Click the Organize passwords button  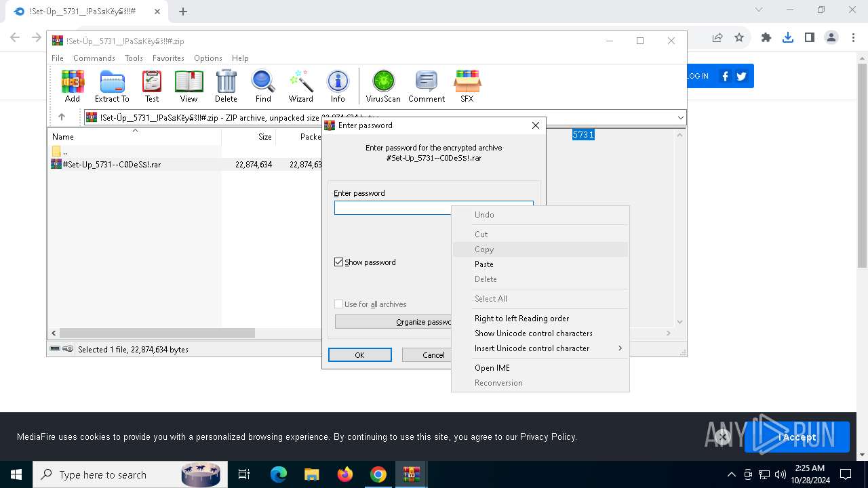point(393,322)
